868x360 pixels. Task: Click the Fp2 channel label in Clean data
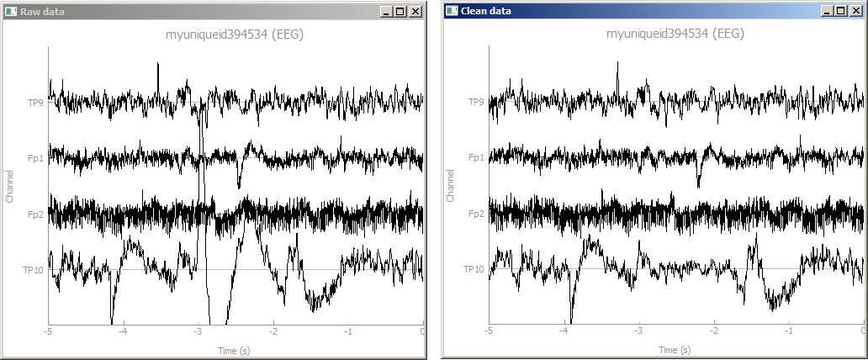point(475,214)
